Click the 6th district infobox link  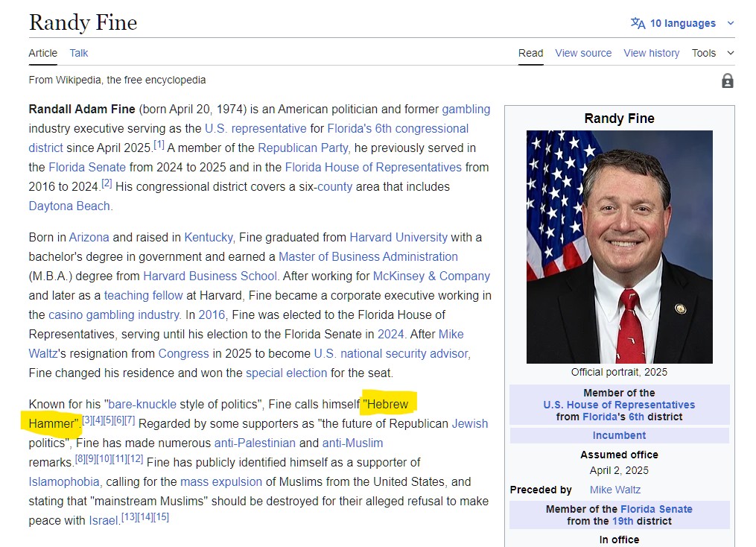636,417
